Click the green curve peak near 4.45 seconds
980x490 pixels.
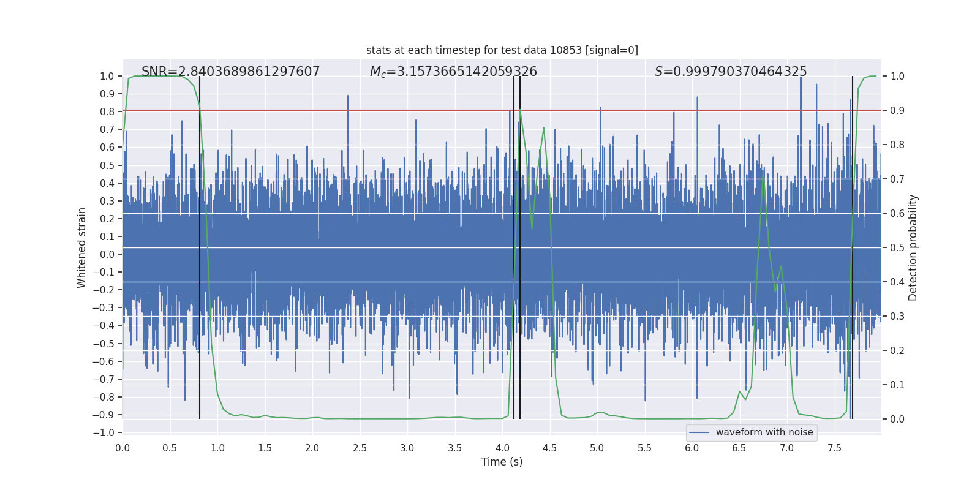544,128
